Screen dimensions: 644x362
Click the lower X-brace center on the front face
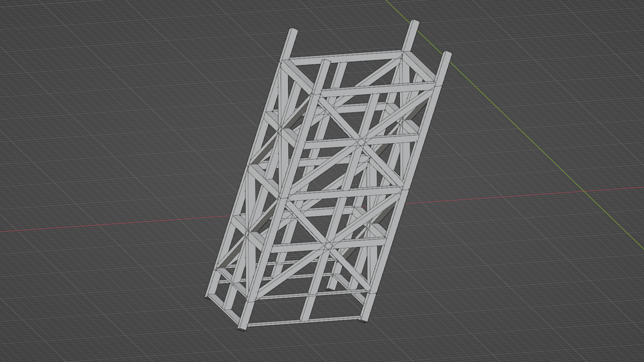point(329,245)
